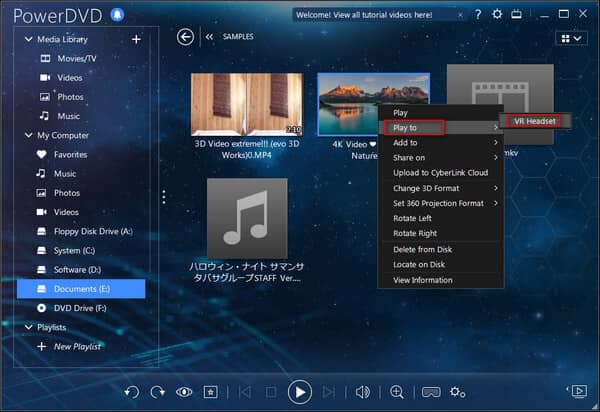Open Set 360 Projection Format submenu
Viewport: 600px width, 412px height.
[440, 203]
